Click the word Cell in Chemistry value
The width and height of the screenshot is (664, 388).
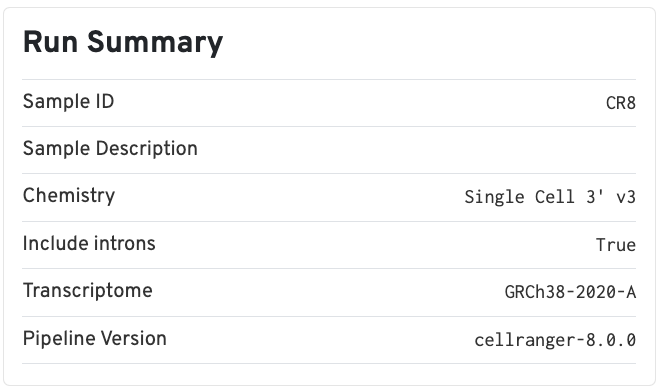(x=555, y=197)
